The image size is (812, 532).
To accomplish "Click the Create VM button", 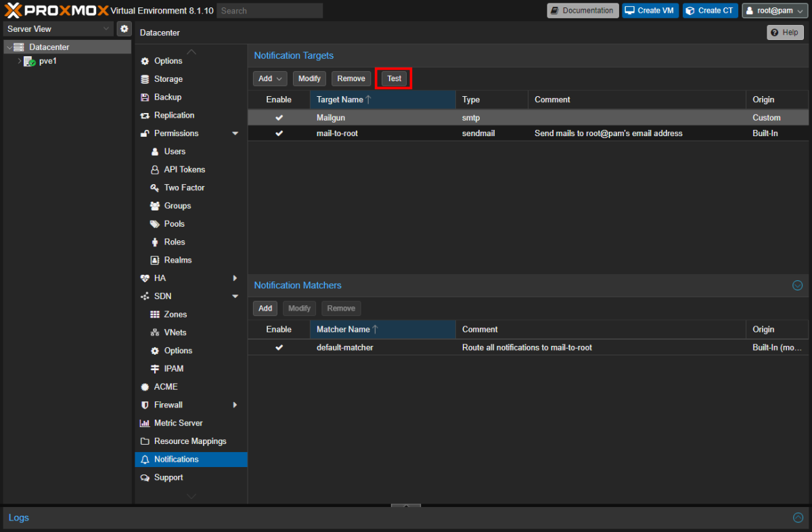I will point(650,10).
